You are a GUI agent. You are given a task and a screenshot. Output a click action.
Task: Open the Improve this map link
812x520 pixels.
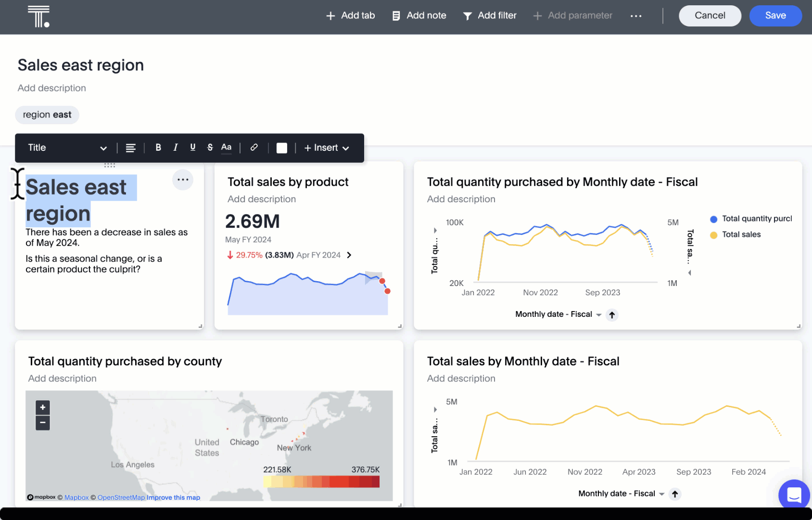(x=173, y=497)
